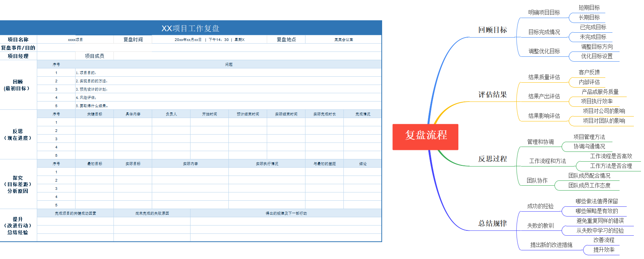Click the 项目对团队的影响 leaf node
The width and height of the screenshot is (644, 259).
click(x=603, y=121)
